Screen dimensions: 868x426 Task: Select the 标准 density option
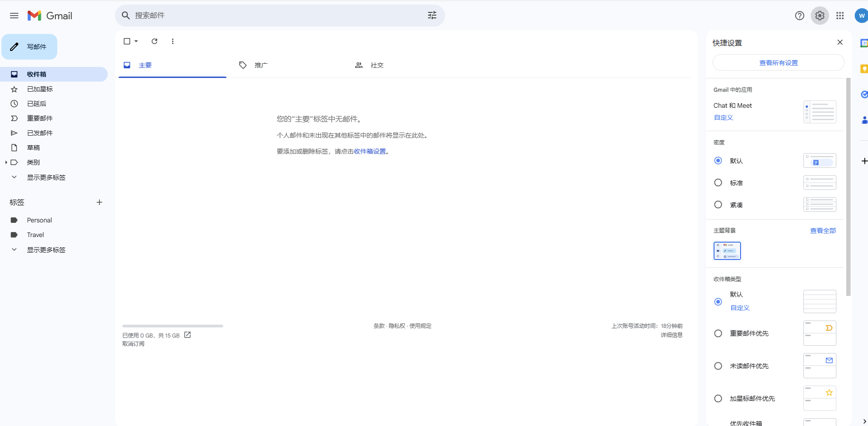pos(718,183)
